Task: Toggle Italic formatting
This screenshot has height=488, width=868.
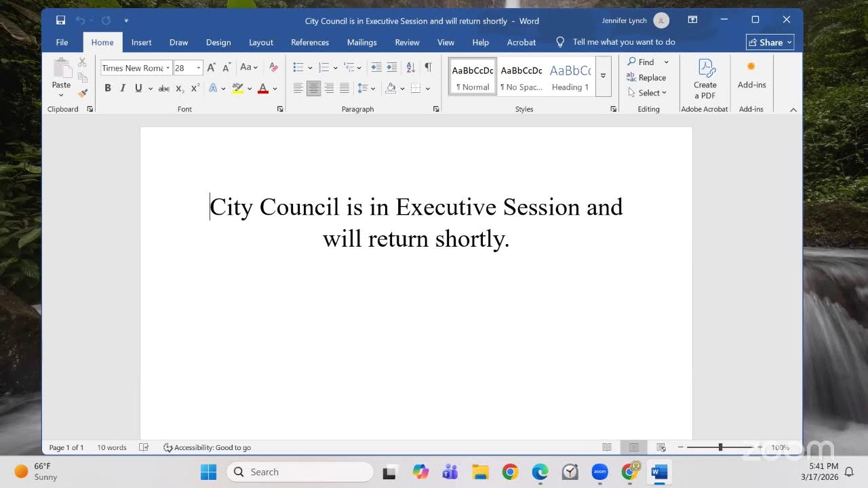Action: [123, 88]
